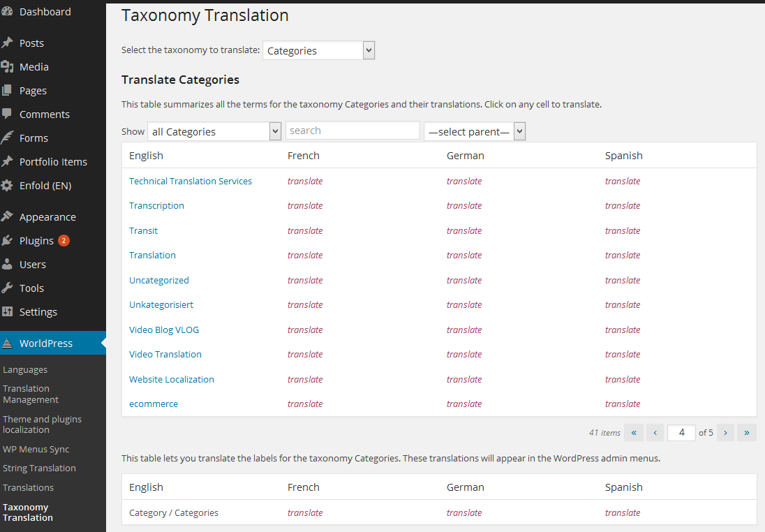Open Dashboard menu item
Screen dimensions: 765x532
click(x=45, y=12)
